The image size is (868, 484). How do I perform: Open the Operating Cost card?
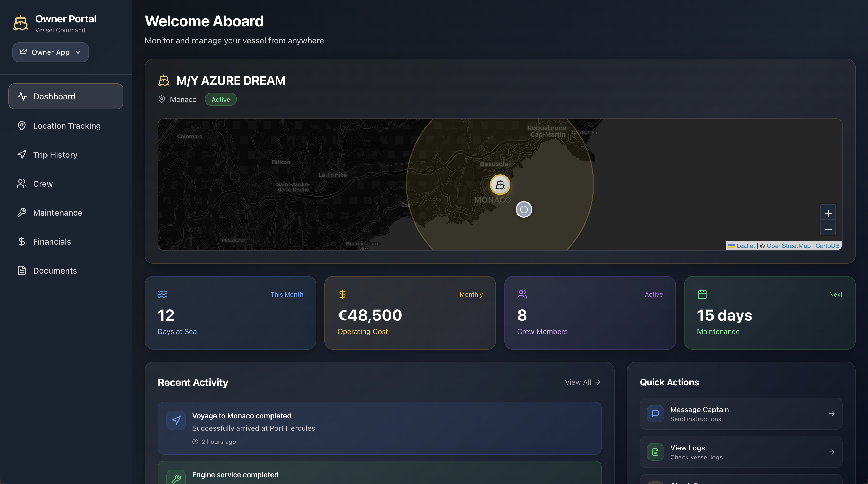coord(410,313)
